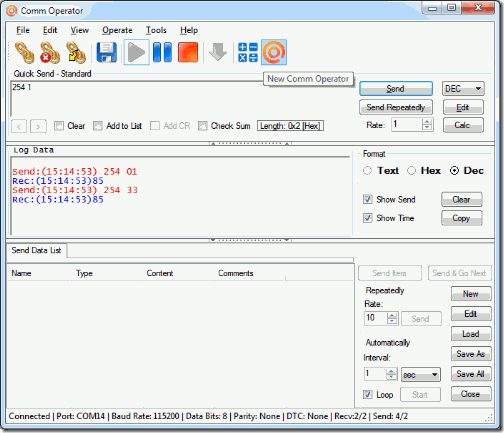Click the previous history arrow button

click(x=19, y=126)
